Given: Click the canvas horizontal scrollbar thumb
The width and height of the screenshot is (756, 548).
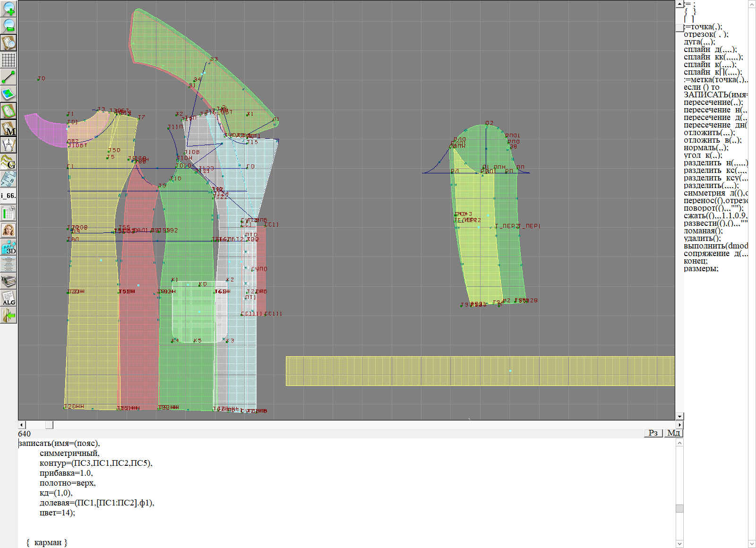Looking at the screenshot, I should pos(49,425).
